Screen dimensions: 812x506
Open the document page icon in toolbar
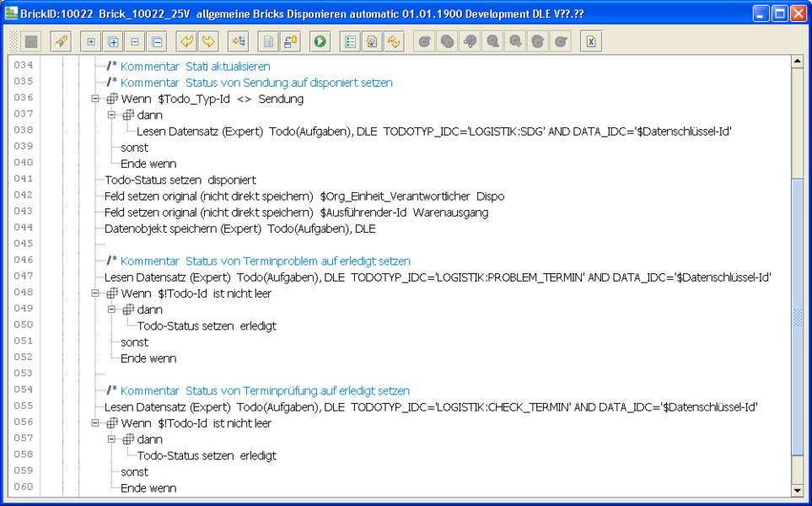[268, 41]
